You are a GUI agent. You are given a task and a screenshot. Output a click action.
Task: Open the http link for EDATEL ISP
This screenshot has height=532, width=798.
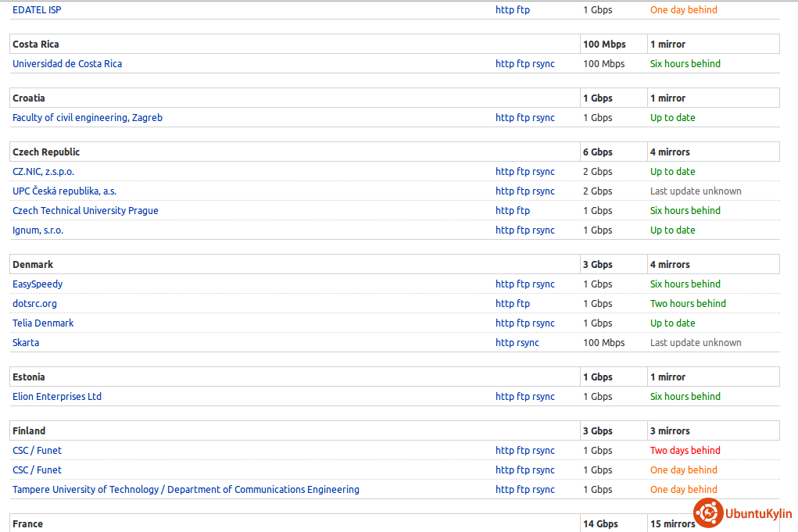pos(504,10)
